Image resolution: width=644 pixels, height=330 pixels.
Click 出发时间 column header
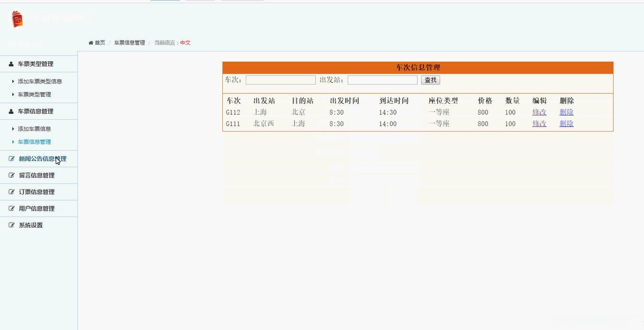point(344,101)
